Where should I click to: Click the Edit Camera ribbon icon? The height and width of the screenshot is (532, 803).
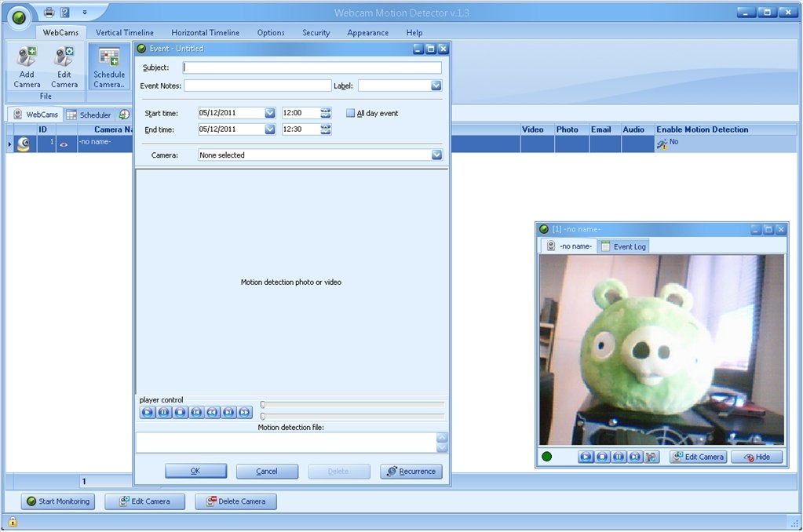[64, 67]
